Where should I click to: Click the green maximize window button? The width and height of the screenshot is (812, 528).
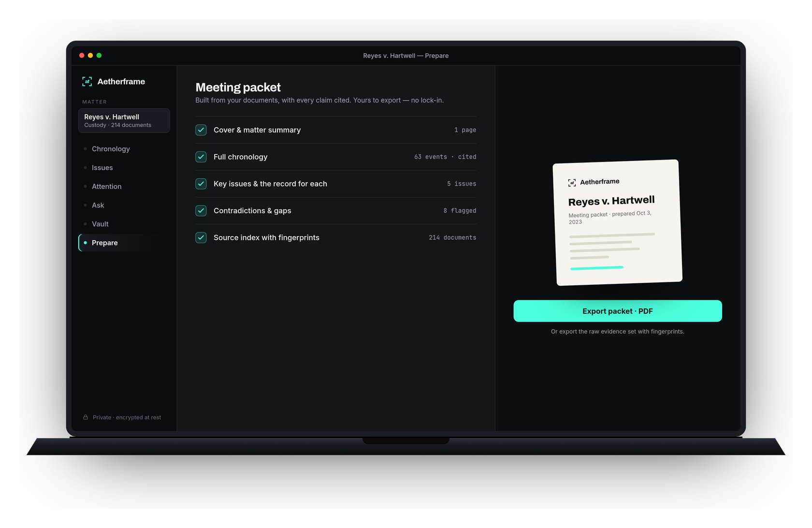point(99,56)
